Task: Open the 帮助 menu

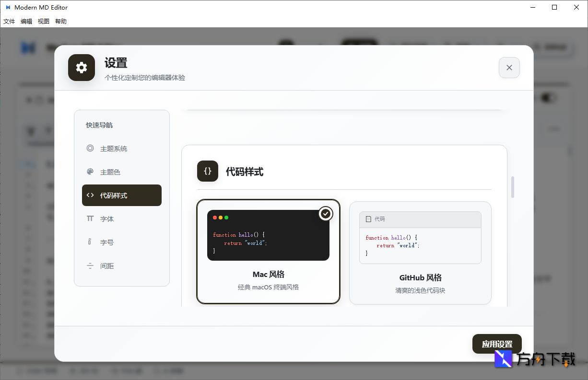Action: click(x=60, y=21)
